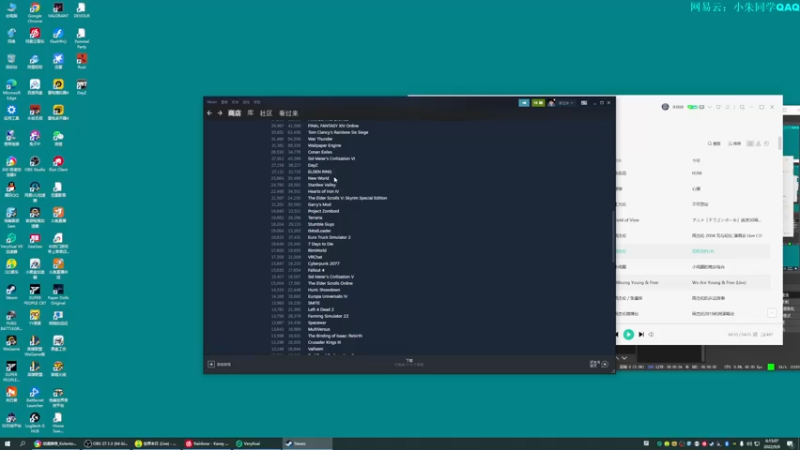Select War Thunder in the list

[320, 139]
